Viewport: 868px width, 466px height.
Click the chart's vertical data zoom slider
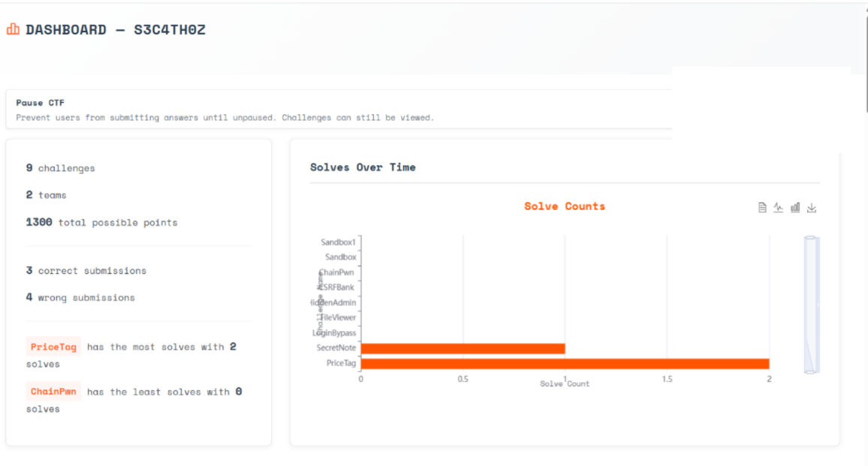811,305
